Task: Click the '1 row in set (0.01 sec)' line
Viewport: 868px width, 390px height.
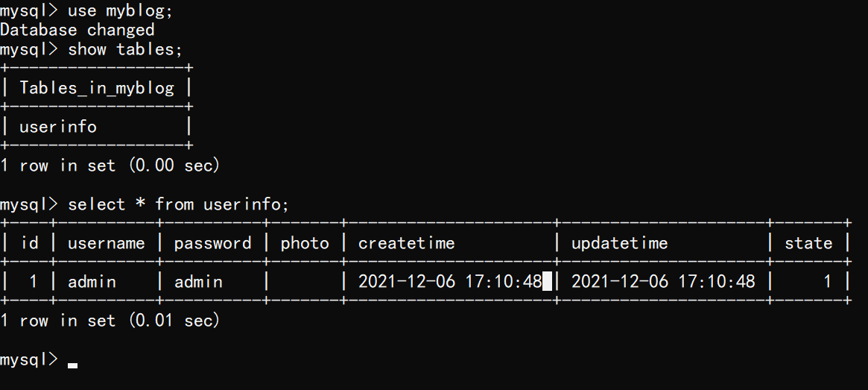Action: pyautogui.click(x=110, y=321)
